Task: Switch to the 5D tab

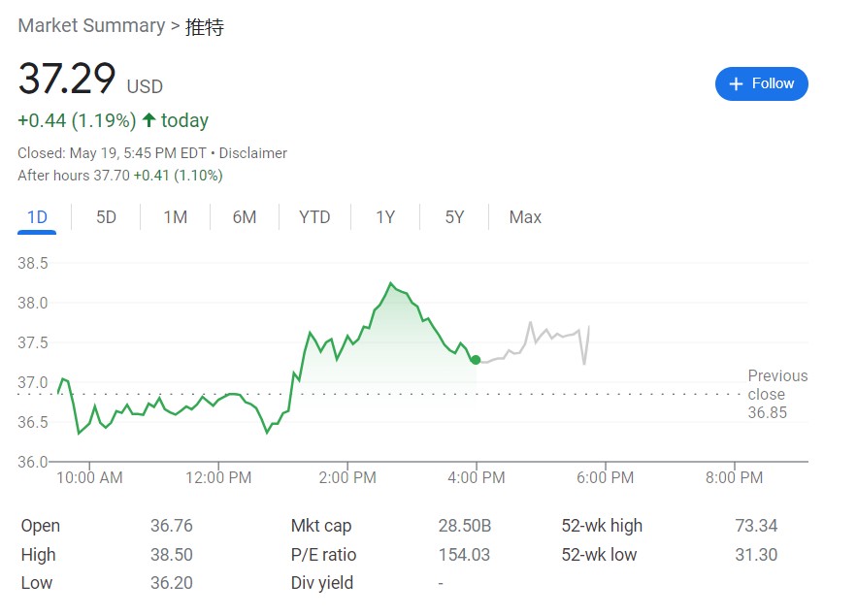Action: [x=106, y=217]
